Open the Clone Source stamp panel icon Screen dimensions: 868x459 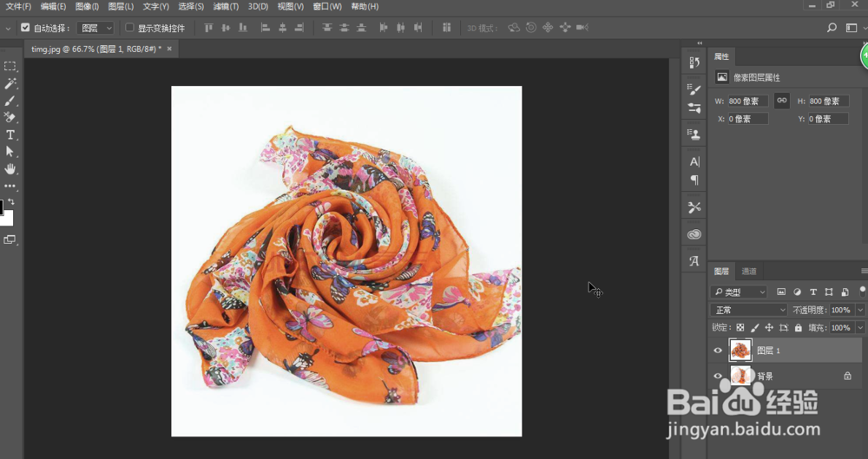[x=694, y=134]
